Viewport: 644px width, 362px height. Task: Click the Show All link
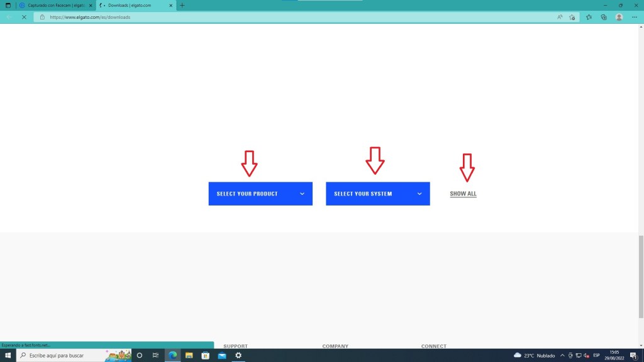pos(463,194)
